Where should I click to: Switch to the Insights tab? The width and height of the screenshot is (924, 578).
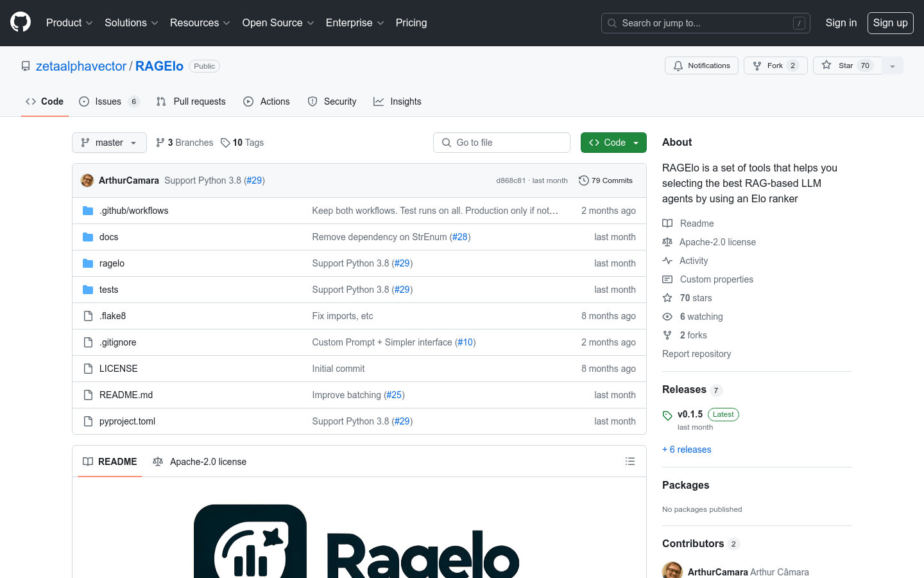point(398,101)
